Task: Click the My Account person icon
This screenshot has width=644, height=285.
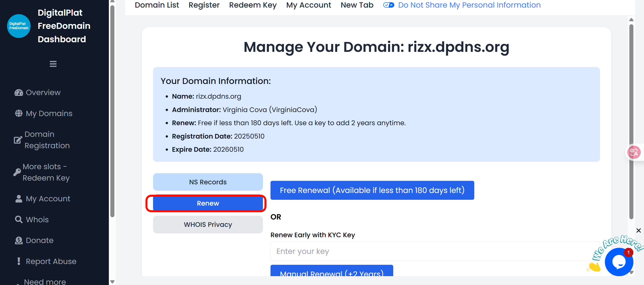Action: 19,199
